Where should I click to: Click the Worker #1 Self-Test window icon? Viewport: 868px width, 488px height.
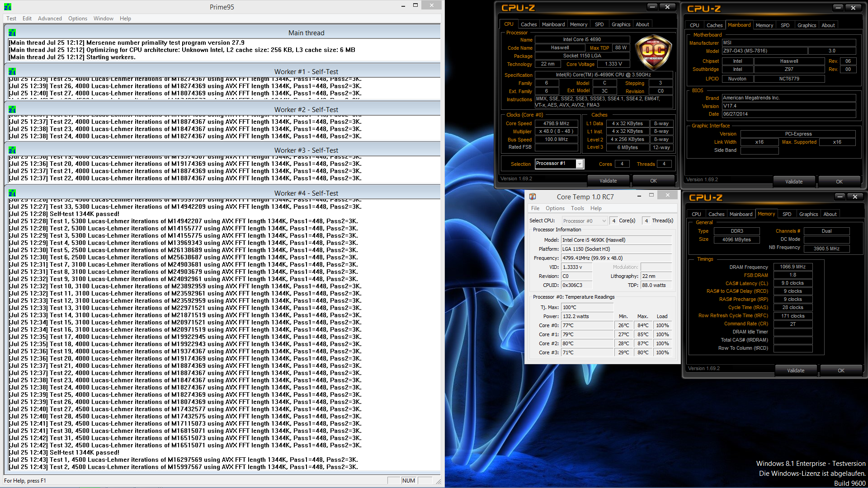[12, 71]
